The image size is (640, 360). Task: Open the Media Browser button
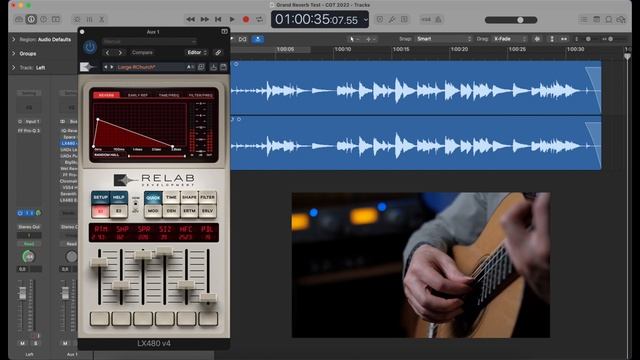pyautogui.click(x=621, y=19)
